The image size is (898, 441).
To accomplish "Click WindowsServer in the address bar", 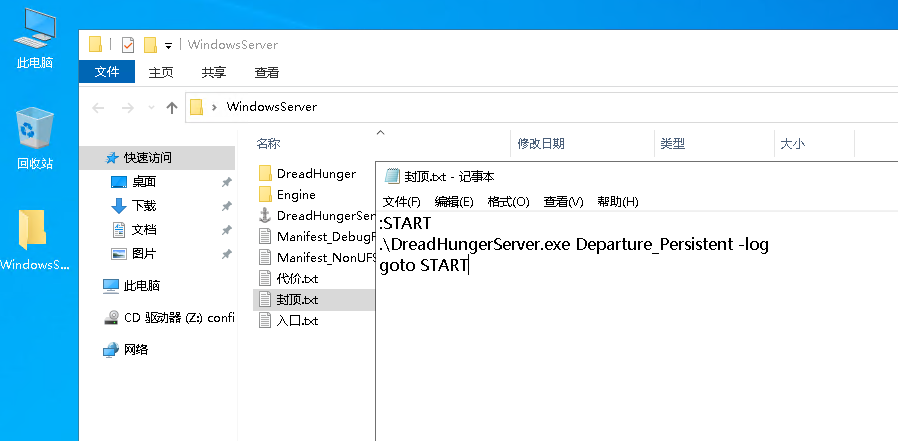I will pyautogui.click(x=271, y=107).
